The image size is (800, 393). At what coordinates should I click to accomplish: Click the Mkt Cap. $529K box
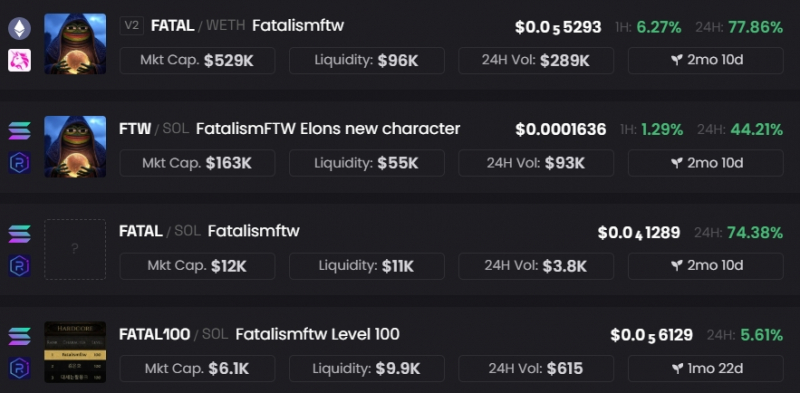point(197,61)
